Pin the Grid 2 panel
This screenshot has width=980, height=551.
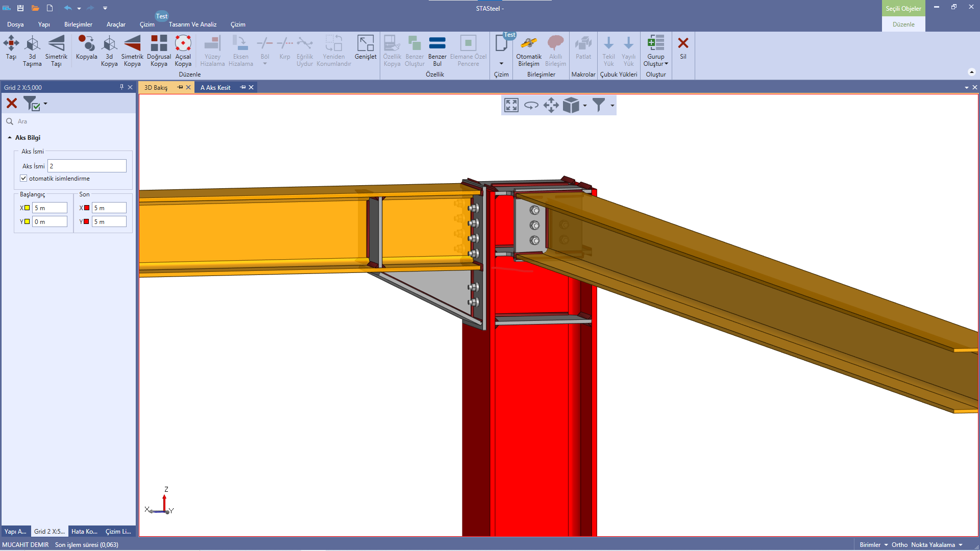[121, 87]
